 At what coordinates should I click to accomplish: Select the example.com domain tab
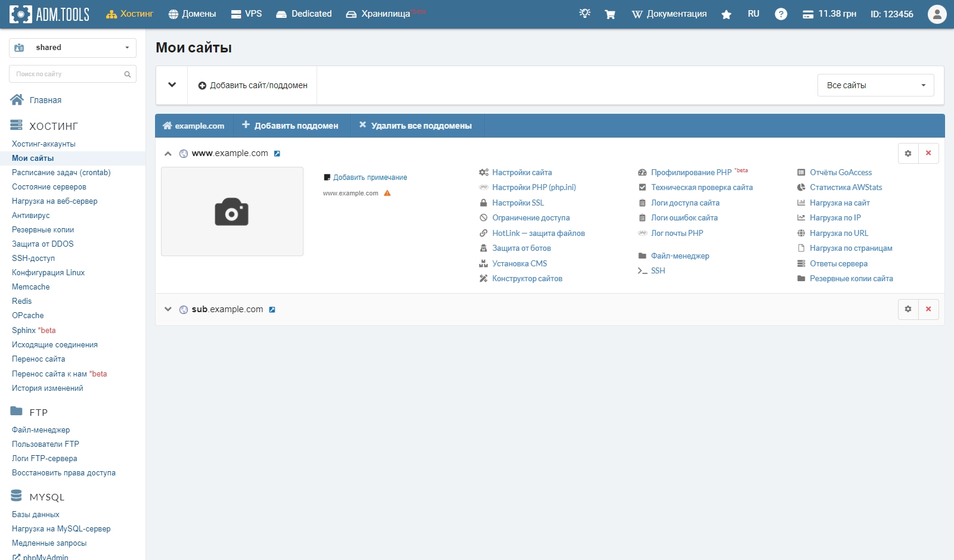click(194, 126)
